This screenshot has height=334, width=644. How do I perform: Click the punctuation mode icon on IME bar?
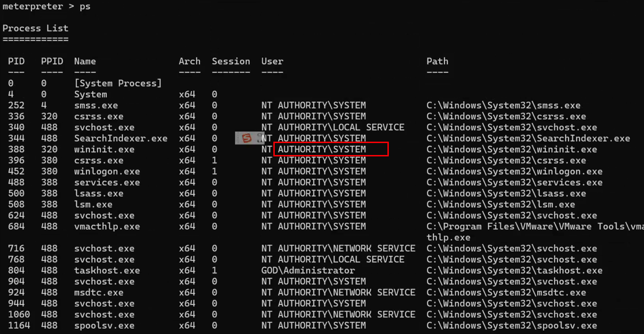click(x=259, y=138)
